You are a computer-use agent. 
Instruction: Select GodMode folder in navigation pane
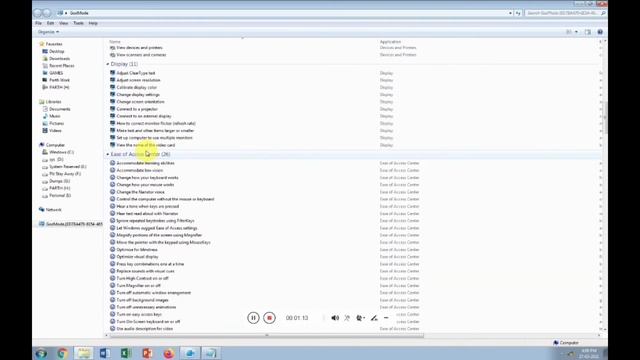pos(74,224)
